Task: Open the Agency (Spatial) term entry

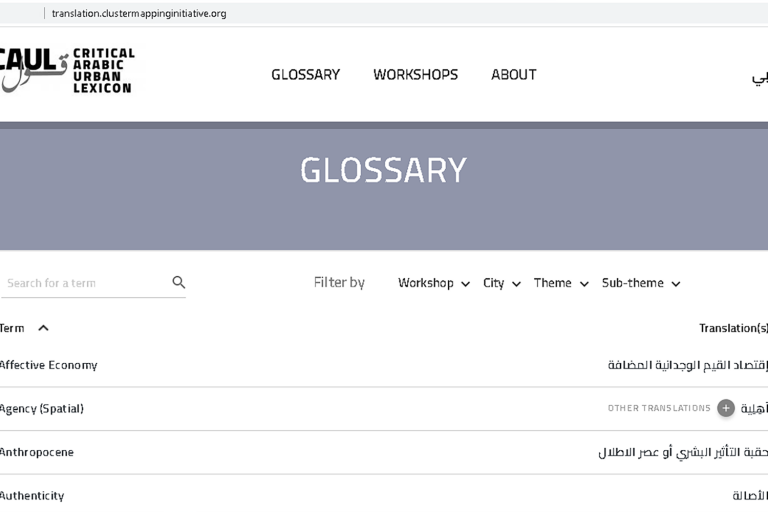Action: pos(42,408)
